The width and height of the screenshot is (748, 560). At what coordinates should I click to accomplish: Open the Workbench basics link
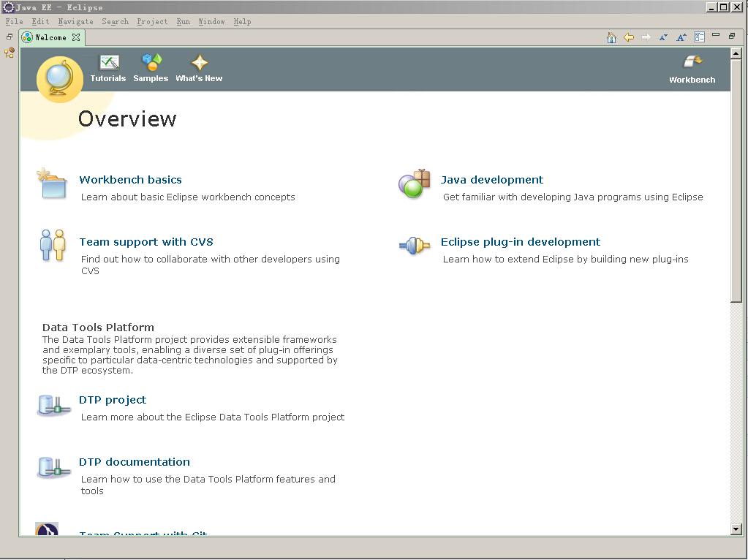pos(130,180)
